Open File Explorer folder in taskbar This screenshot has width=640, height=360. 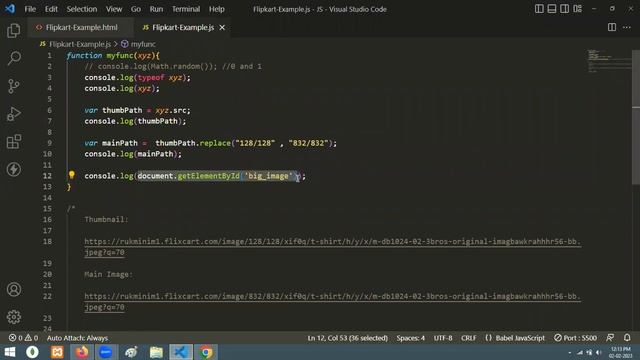pyautogui.click(x=156, y=352)
